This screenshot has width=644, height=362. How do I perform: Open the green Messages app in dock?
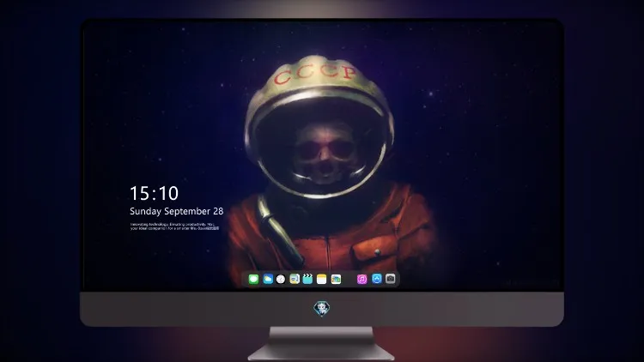(x=253, y=279)
